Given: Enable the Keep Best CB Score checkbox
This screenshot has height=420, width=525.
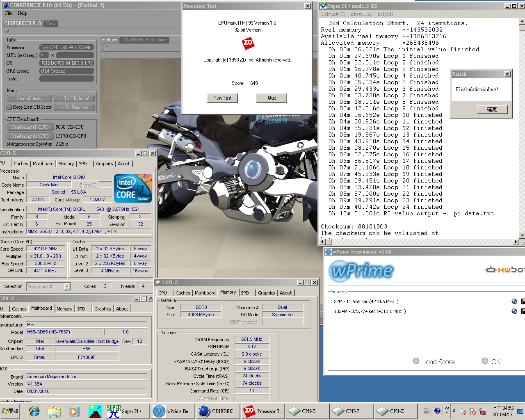Looking at the screenshot, I should coord(9,107).
